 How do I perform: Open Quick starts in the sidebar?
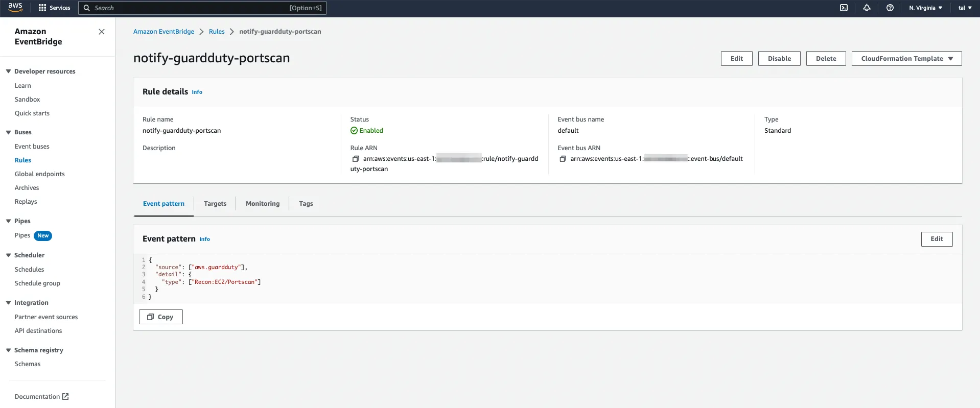[32, 113]
